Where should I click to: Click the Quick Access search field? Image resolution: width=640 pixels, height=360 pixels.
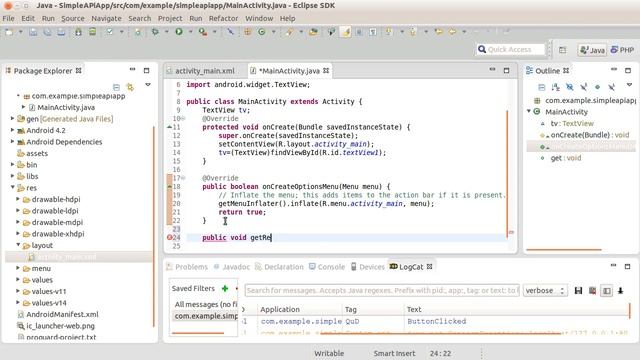(511, 49)
